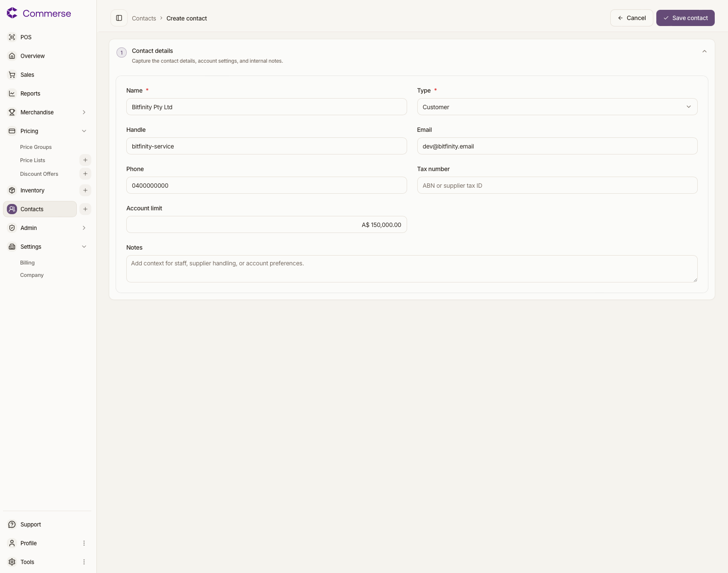Click the Support link in sidebar

[x=31, y=524]
